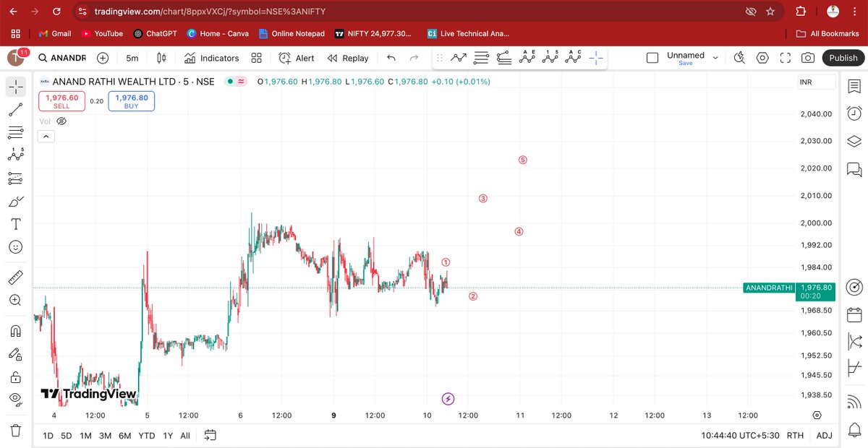Set chart range to YTD

click(147, 436)
